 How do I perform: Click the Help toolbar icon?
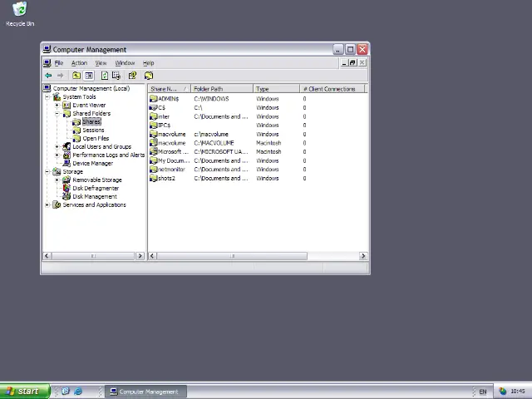132,76
